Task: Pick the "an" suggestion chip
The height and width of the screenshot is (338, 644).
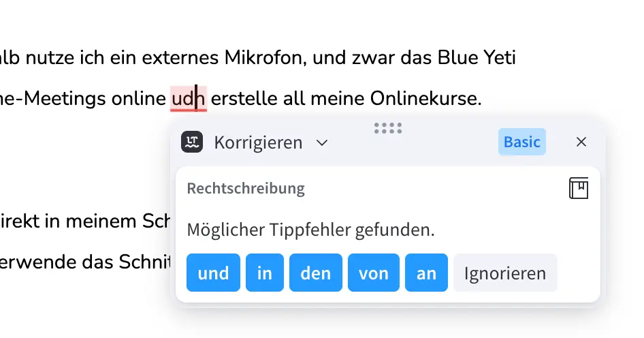Action: (x=426, y=273)
